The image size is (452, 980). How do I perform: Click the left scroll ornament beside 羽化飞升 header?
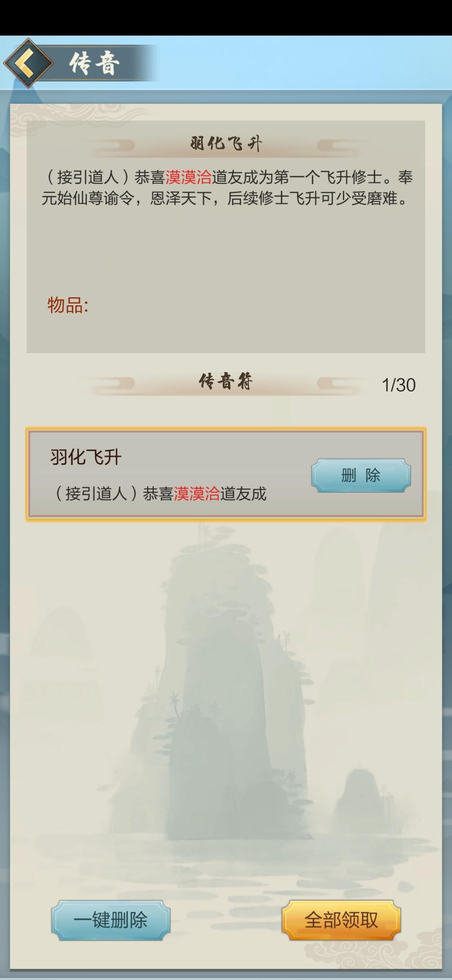coord(112,146)
